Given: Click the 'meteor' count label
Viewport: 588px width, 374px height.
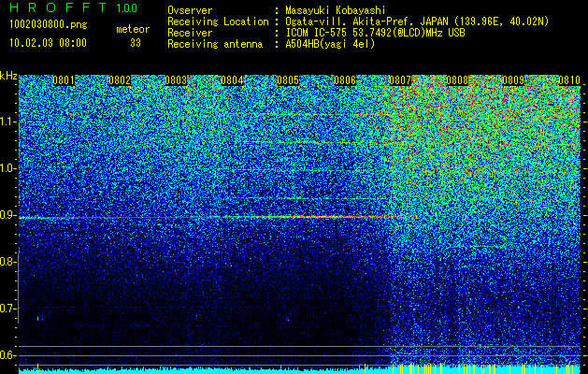Looking at the screenshot, I should [x=133, y=29].
